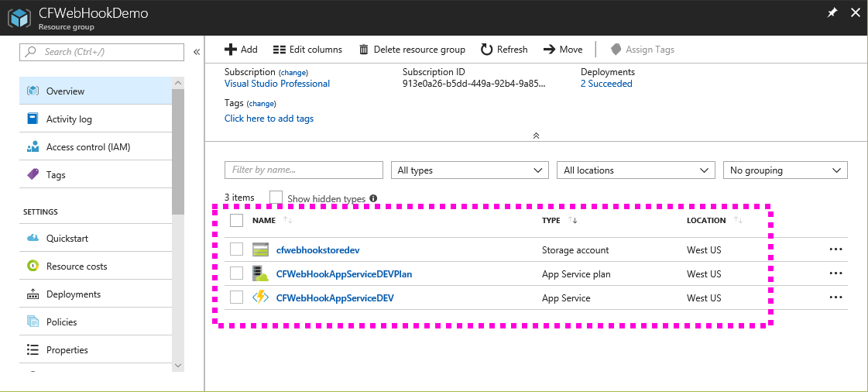Screen dimensions: 868x392
Task: Click the Policies documents icon
Action: (x=33, y=322)
